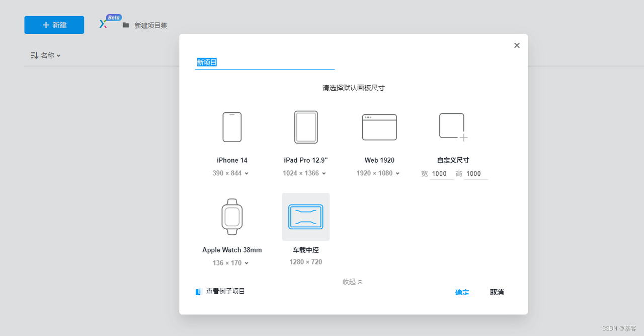The height and width of the screenshot is (336, 644).
Task: Click the iPhone 14 label
Action: click(x=232, y=160)
